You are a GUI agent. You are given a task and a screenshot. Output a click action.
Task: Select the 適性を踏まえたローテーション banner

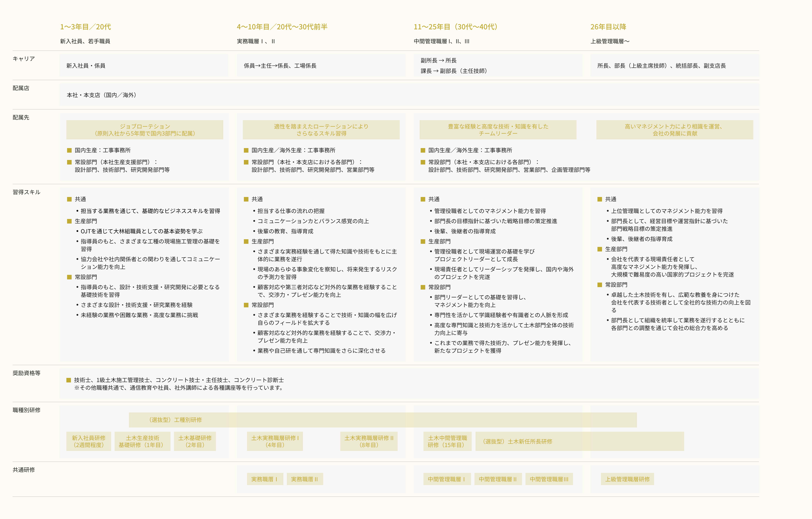point(321,130)
